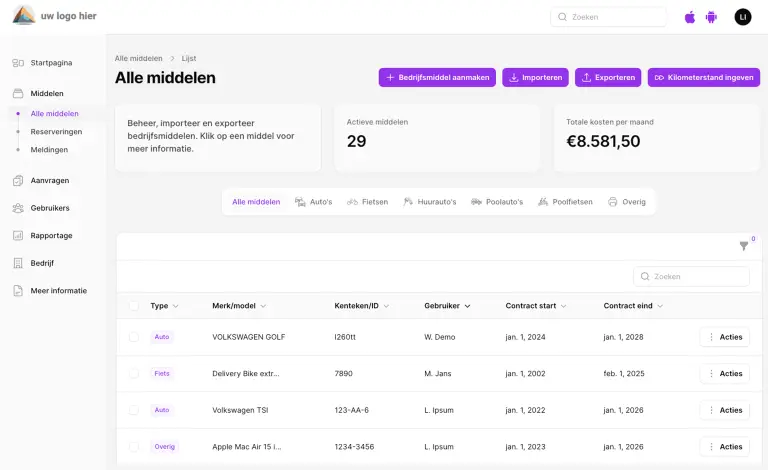Open Aanvragen in the sidebar
This screenshot has width=768, height=470.
tap(49, 181)
